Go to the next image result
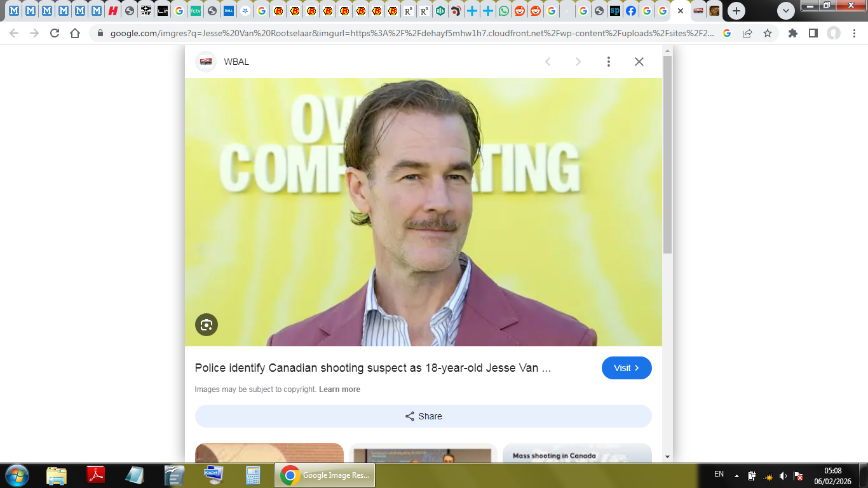The height and width of the screenshot is (488, 868). (x=578, y=62)
